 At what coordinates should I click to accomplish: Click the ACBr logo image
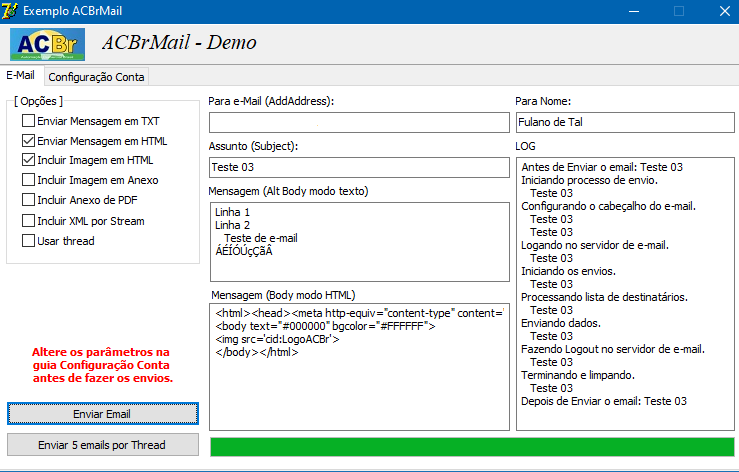[x=48, y=44]
